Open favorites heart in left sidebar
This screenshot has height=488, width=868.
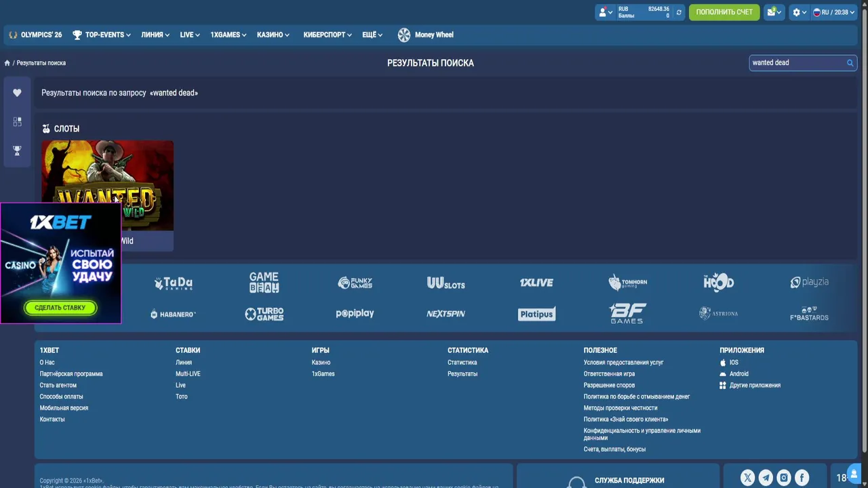coord(17,93)
